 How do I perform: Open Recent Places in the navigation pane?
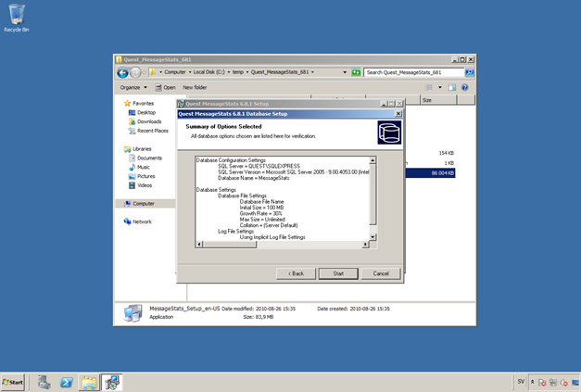[148, 131]
